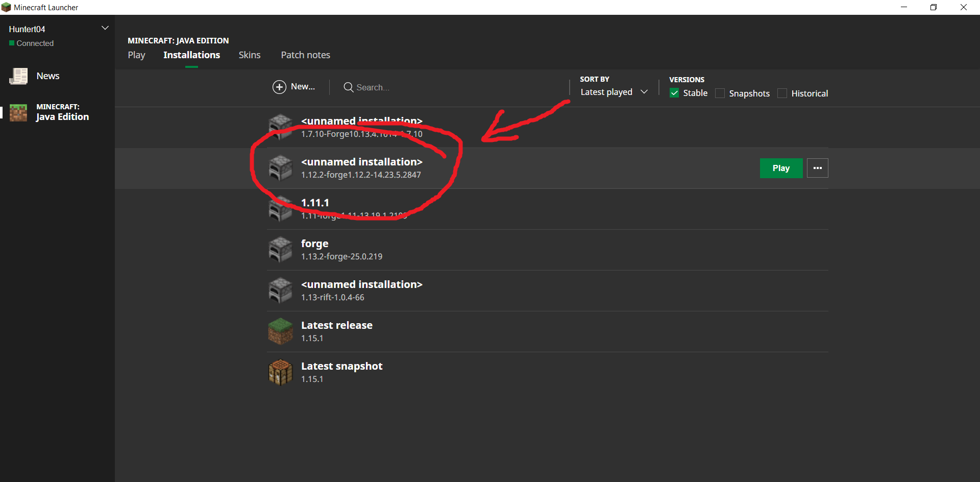The height and width of the screenshot is (482, 980).
Task: Click furnace icon of the forge installation
Action: 280,250
